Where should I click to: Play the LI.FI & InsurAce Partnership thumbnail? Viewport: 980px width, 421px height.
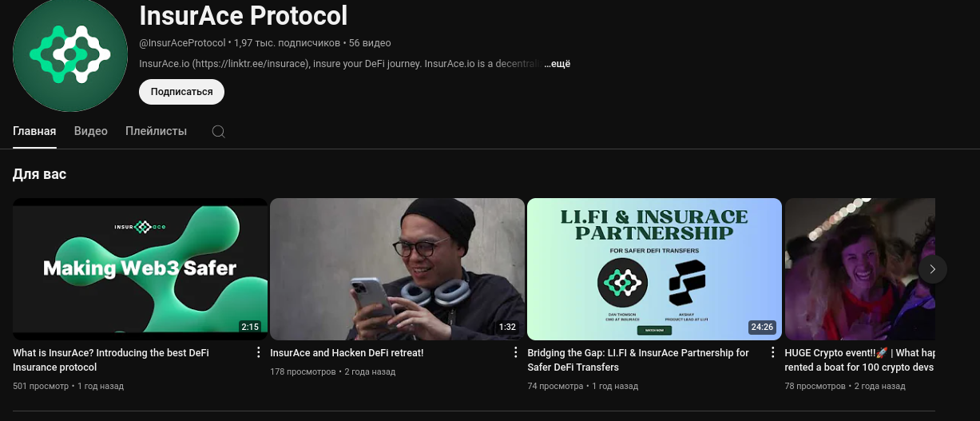[654, 269]
